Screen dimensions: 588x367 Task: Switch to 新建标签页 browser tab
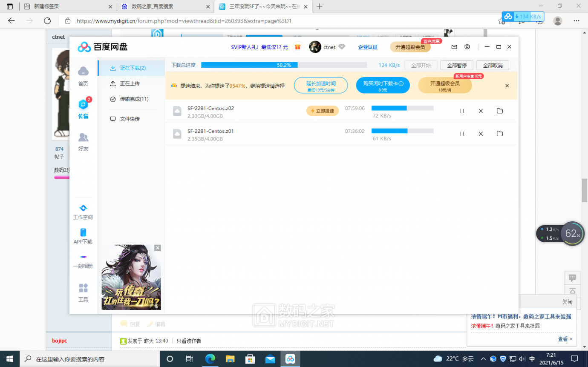point(68,6)
